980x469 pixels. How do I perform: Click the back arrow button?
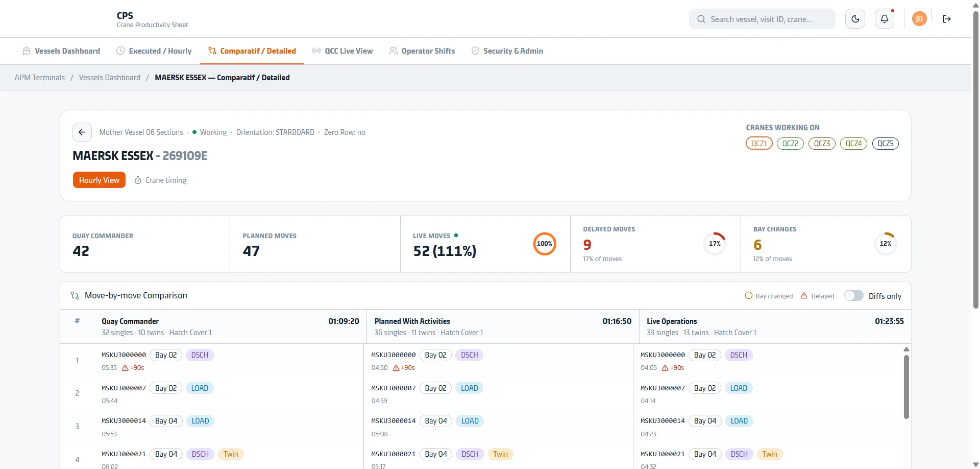(x=82, y=132)
